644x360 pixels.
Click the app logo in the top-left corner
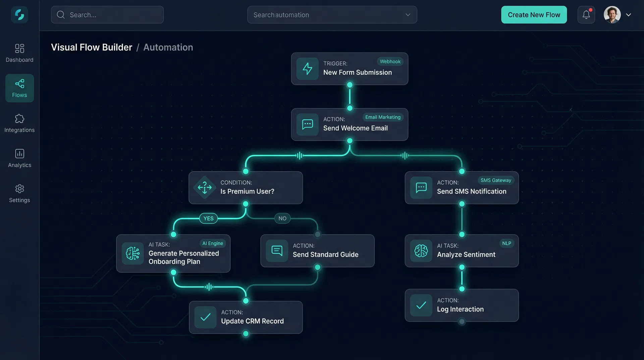pyautogui.click(x=19, y=14)
